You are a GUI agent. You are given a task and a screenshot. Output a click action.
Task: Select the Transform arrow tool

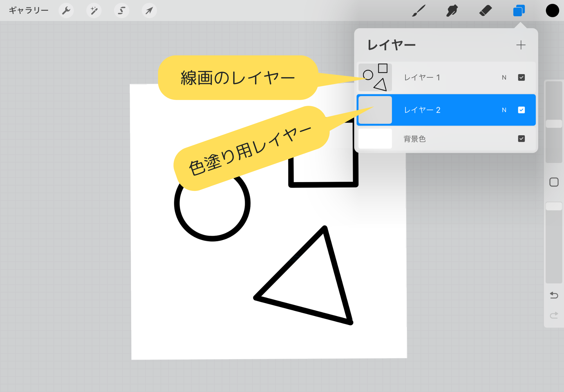[x=149, y=11]
